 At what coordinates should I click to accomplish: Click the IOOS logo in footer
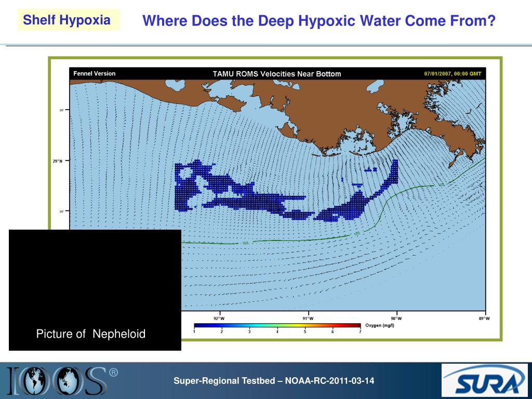point(62,381)
